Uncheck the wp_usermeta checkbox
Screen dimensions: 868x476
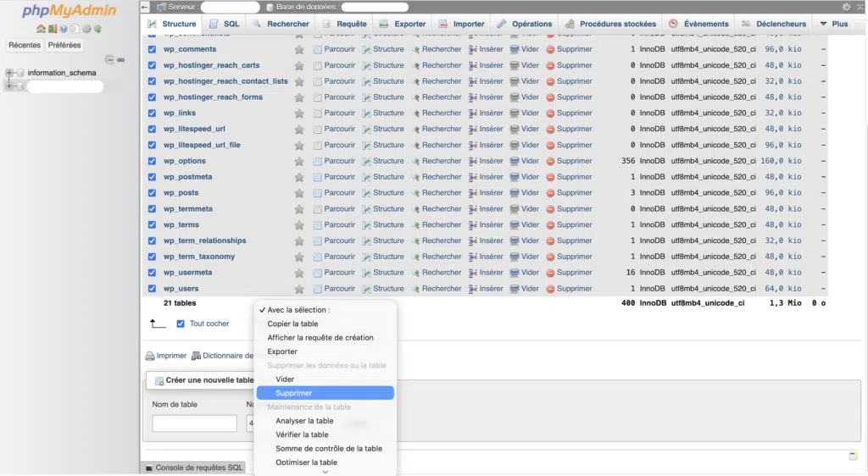152,273
